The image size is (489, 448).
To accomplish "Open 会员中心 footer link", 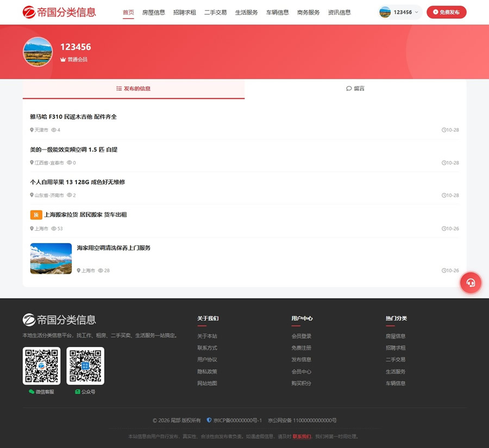I will click(x=301, y=371).
